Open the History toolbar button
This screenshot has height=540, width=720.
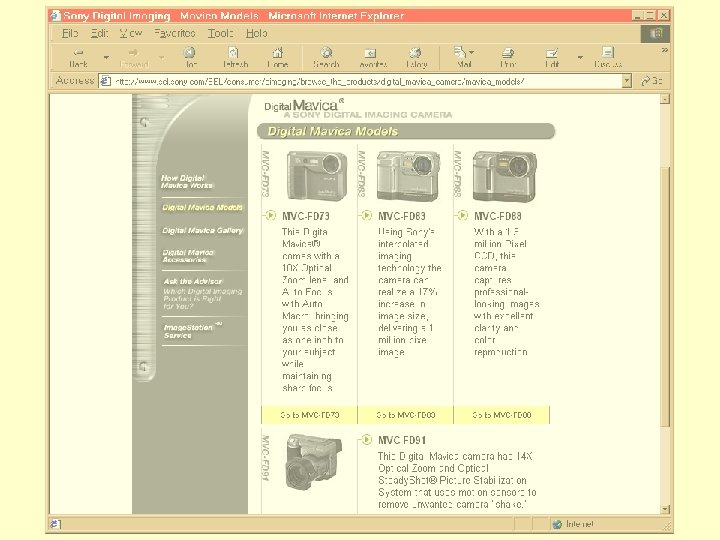[416, 57]
